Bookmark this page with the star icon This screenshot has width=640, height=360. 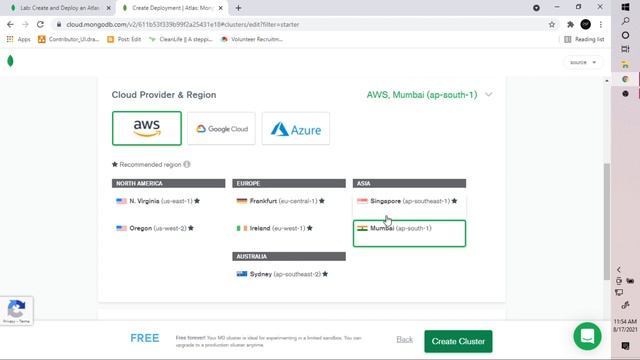pos(552,24)
